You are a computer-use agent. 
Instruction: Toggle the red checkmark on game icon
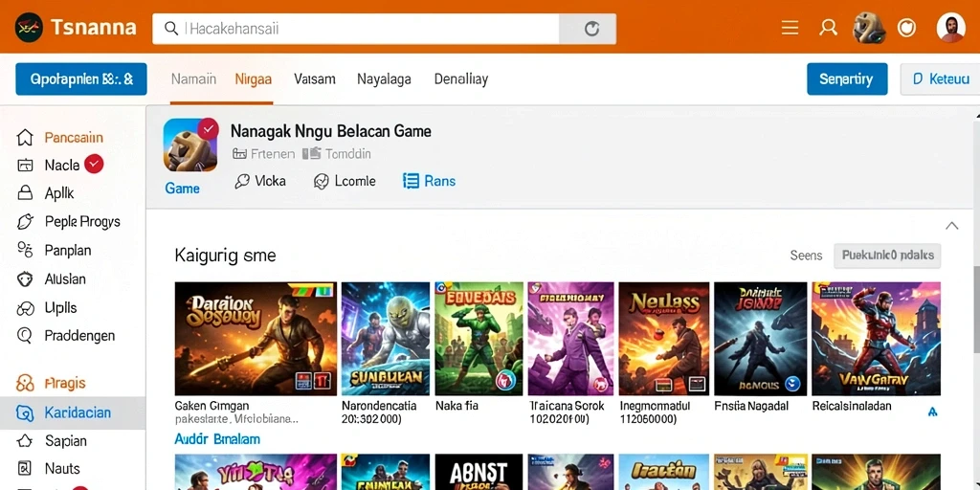point(208,128)
